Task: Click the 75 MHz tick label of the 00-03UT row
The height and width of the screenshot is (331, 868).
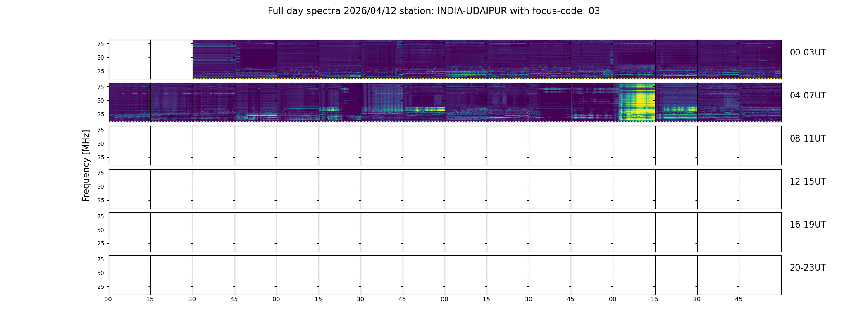Action: 100,44
